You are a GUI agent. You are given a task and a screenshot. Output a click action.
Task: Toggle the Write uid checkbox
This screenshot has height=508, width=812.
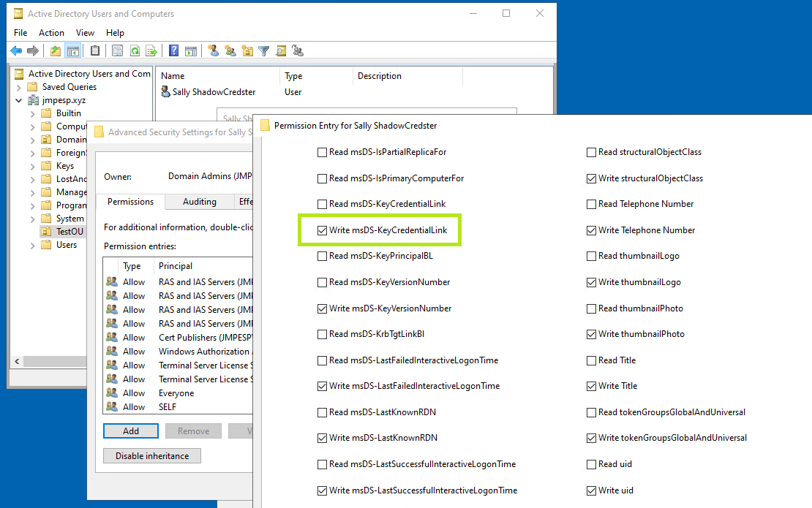point(591,490)
